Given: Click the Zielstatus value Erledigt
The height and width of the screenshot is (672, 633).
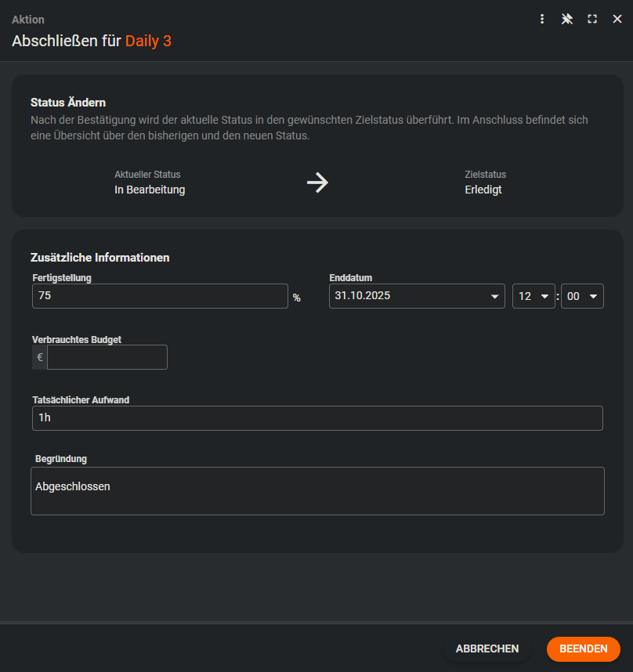Looking at the screenshot, I should coord(483,190).
